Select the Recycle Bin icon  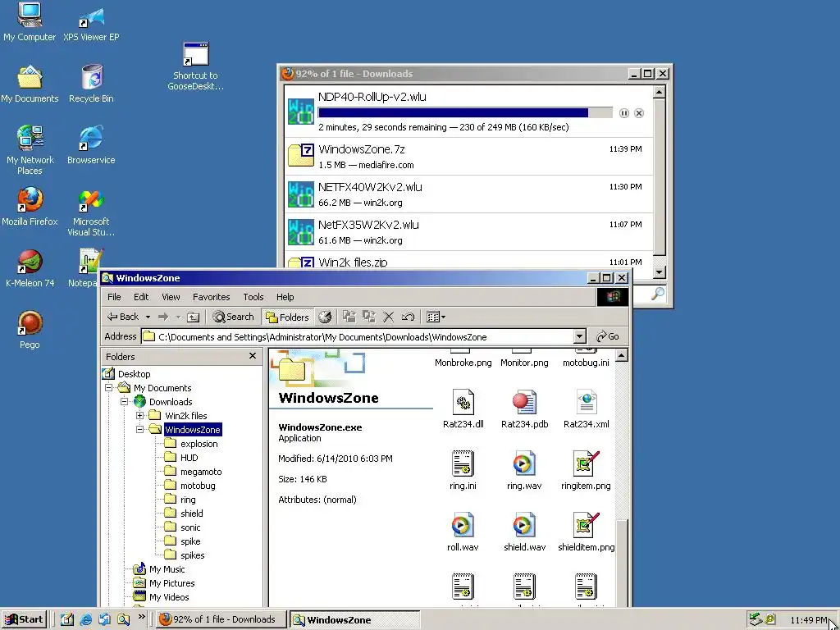coord(91,84)
